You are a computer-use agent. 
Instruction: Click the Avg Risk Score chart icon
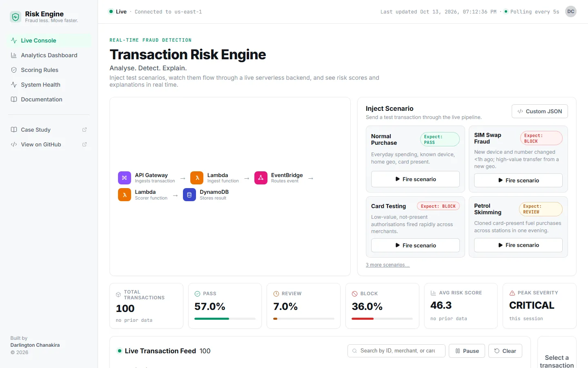pyautogui.click(x=433, y=293)
